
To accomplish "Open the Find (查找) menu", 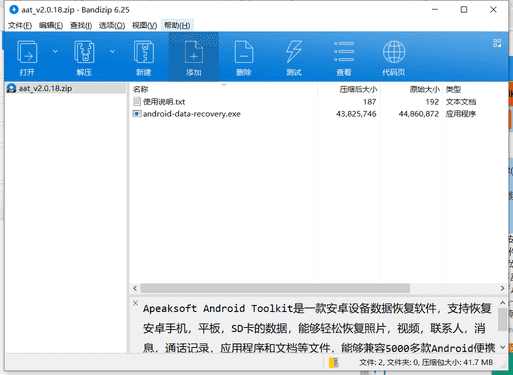I will pyautogui.click(x=81, y=25).
